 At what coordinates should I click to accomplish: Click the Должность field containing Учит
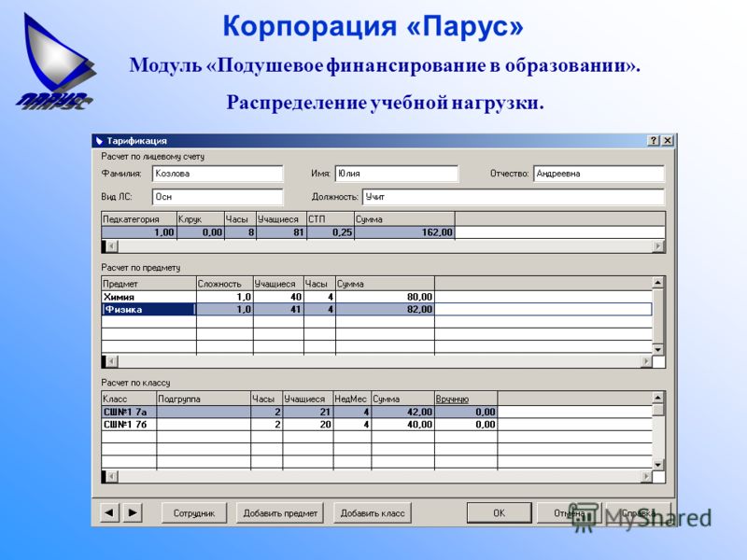click(x=513, y=197)
